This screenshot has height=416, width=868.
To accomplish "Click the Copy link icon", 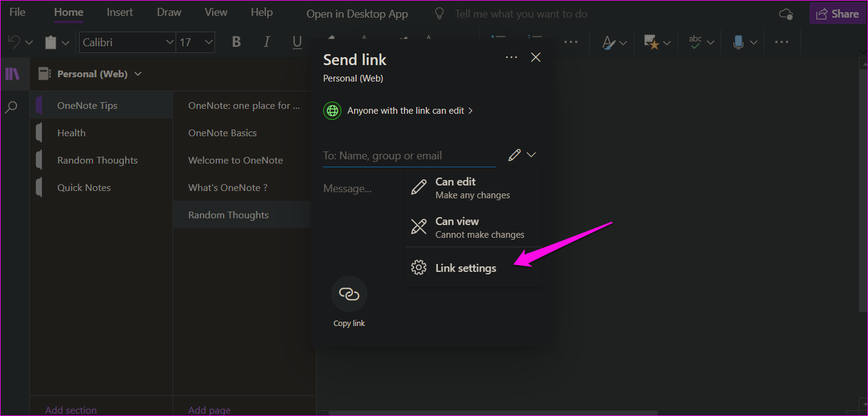I will pyautogui.click(x=349, y=293).
